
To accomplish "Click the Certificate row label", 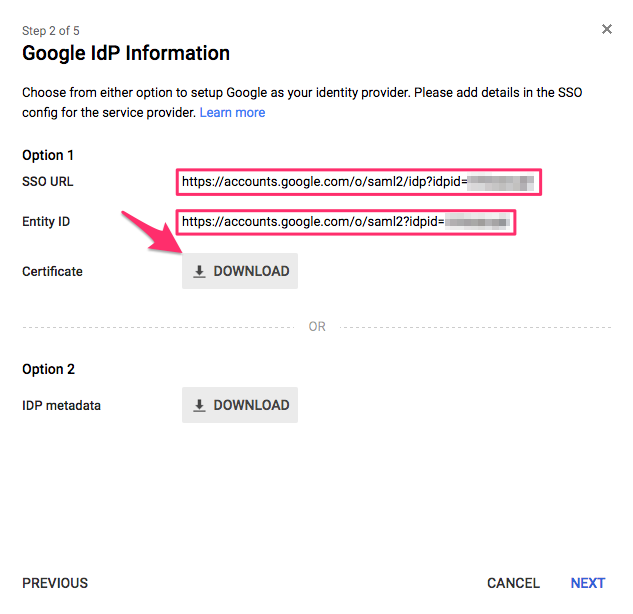I will 52,271.
